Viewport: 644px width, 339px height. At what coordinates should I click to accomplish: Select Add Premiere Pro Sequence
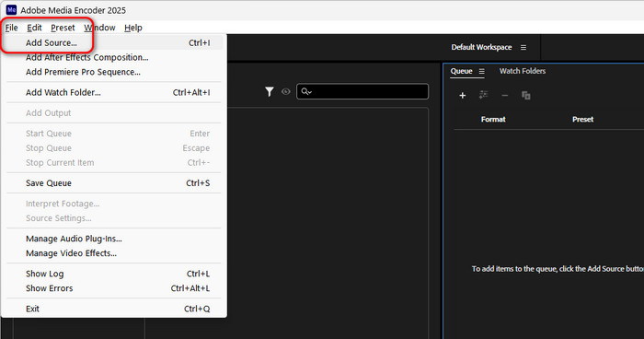(115, 72)
